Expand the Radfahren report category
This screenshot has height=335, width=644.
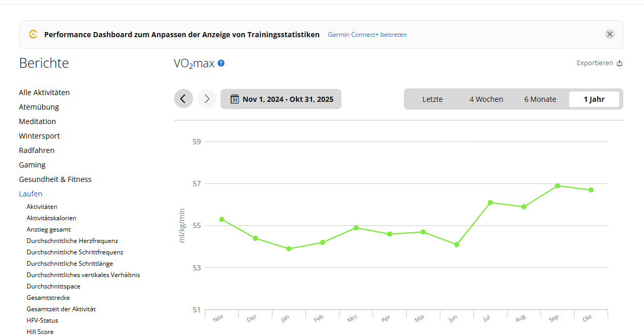click(37, 150)
